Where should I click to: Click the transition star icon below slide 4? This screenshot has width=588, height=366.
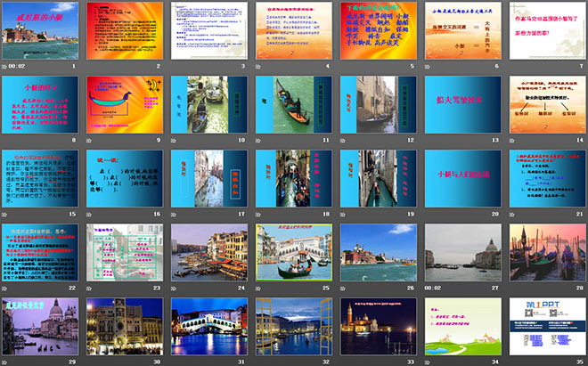pos(257,66)
